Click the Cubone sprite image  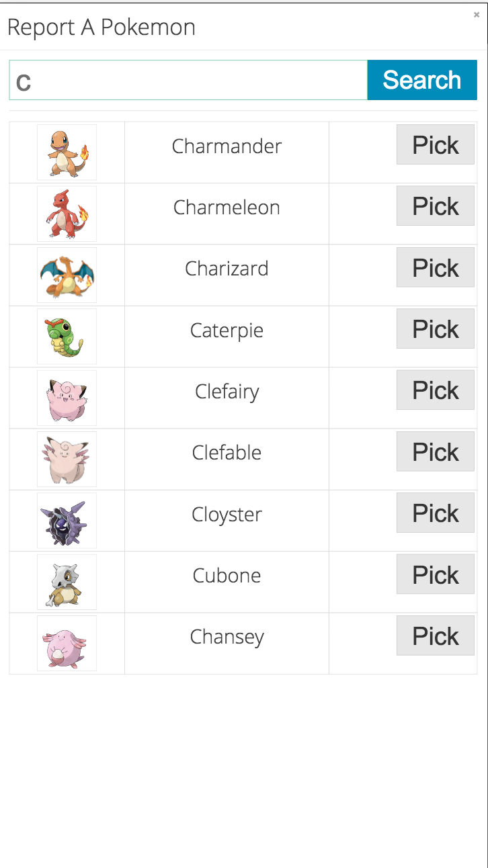click(x=67, y=582)
